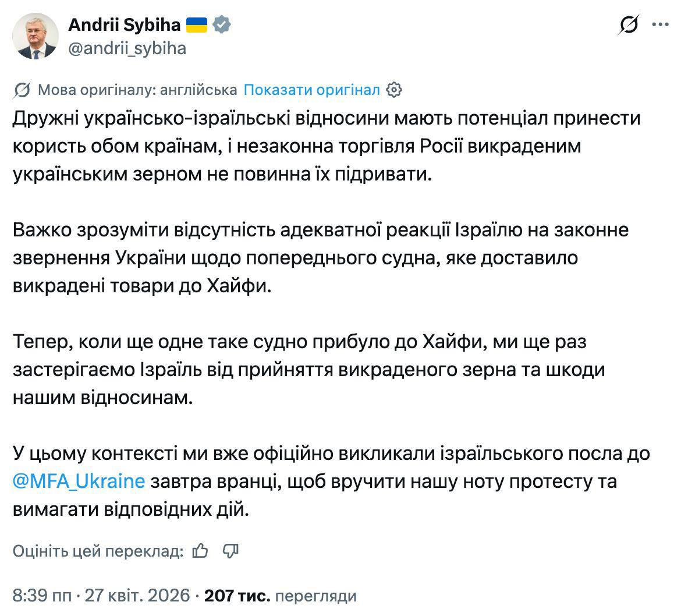The image size is (681, 616).
Task: Open Andrii Sybiha's profile picture
Action: [x=36, y=36]
